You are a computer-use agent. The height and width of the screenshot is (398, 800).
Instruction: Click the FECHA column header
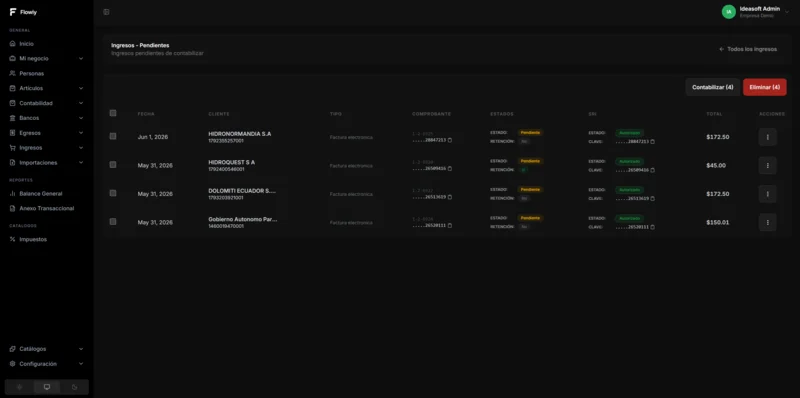click(146, 114)
